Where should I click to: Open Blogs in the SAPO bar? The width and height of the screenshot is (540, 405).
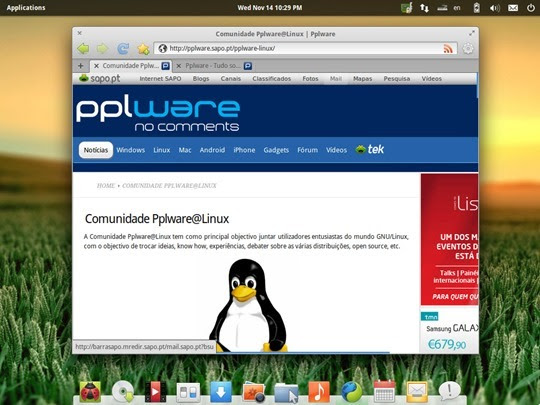(x=201, y=79)
